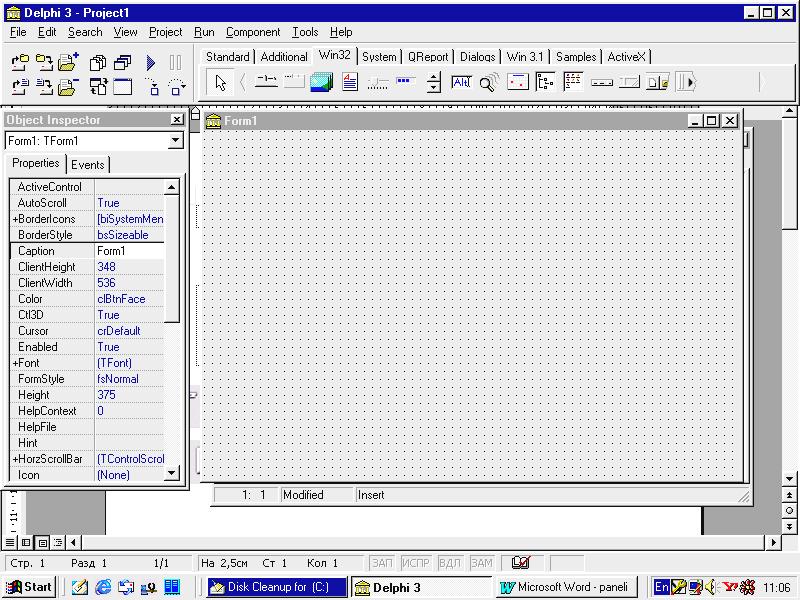Pick the CoolBar component icon
The height and width of the screenshot is (600, 800).
pyautogui.click(x=685, y=82)
